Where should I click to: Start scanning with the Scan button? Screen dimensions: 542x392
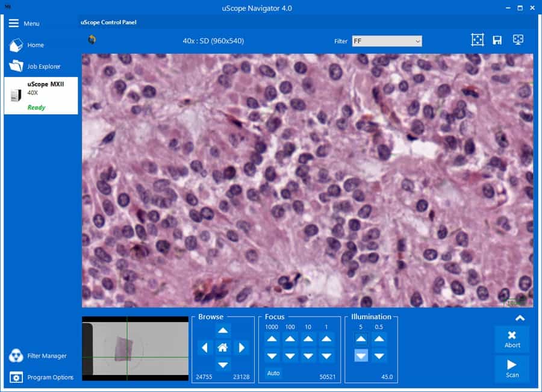pyautogui.click(x=512, y=369)
